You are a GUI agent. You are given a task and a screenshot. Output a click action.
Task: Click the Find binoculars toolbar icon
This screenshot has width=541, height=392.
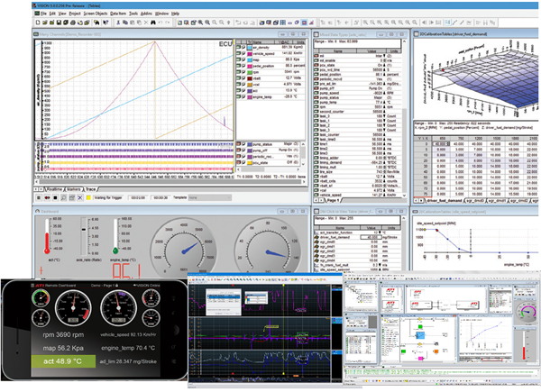tap(153, 23)
